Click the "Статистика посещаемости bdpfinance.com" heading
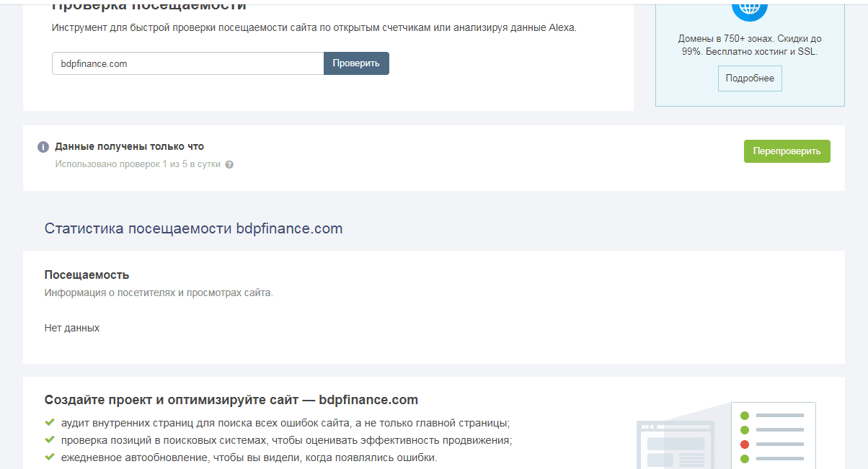 [193, 228]
